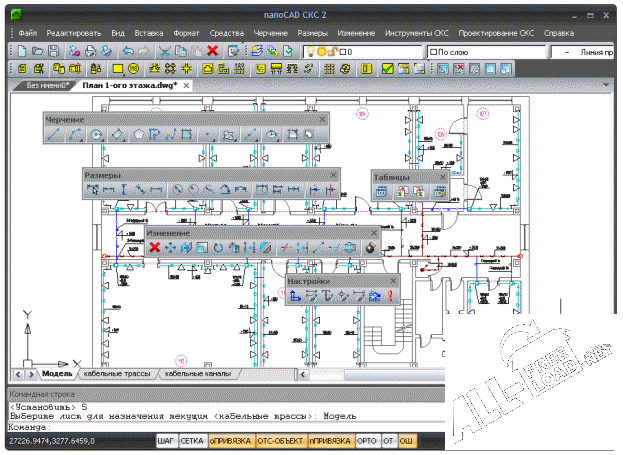Image resolution: width=623 pixels, height=455 pixels.
Task: Select the Line tool in Черчение toolbar
Action: pos(54,134)
